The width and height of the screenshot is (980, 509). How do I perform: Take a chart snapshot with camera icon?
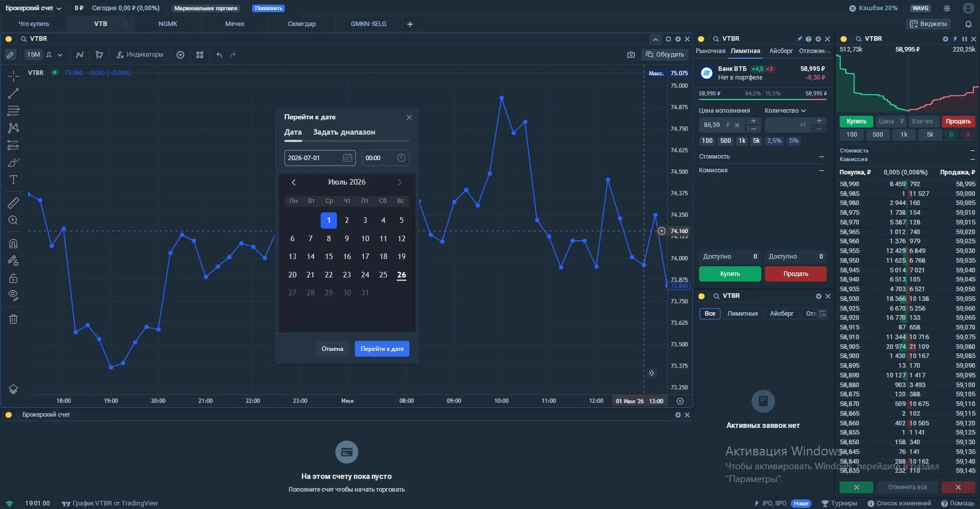pyautogui.click(x=631, y=55)
